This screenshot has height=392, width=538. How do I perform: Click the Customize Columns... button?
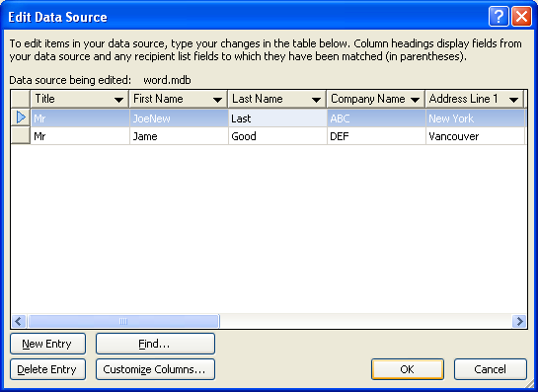coord(155,369)
